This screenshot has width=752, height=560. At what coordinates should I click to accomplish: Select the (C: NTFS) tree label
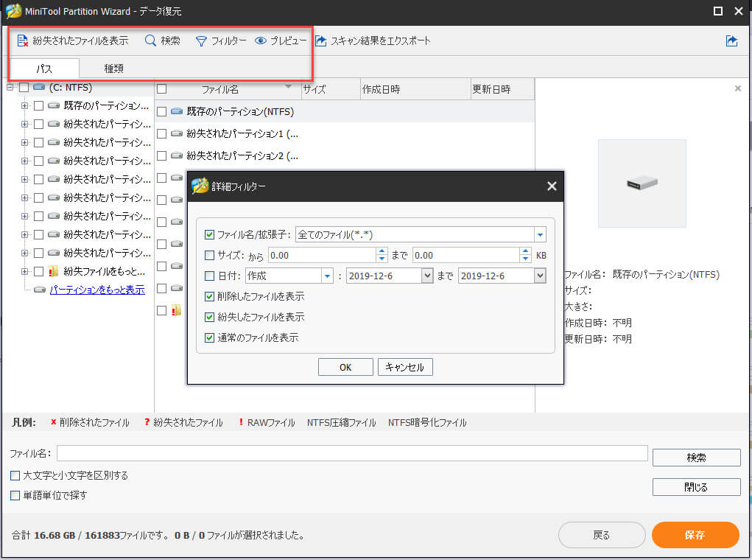71,88
